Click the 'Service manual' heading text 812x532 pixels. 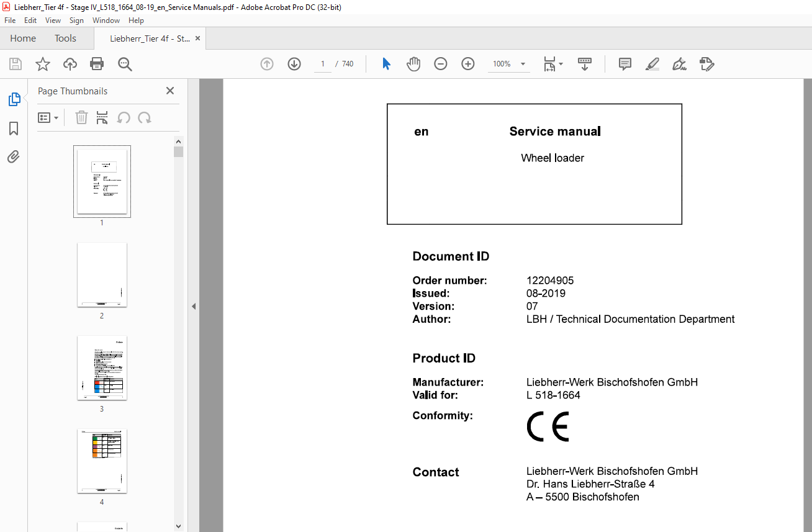tap(555, 132)
